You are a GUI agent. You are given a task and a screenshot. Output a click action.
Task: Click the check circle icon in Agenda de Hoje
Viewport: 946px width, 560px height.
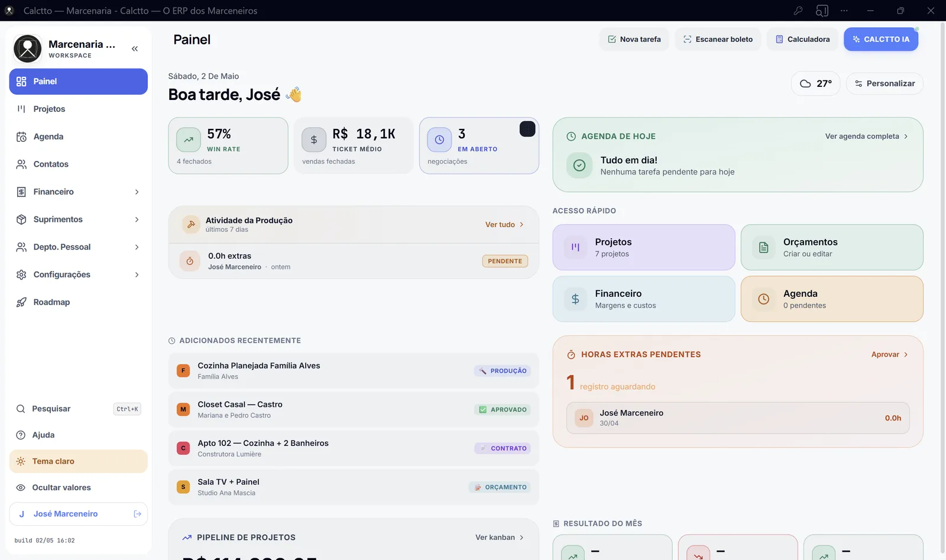click(x=579, y=166)
